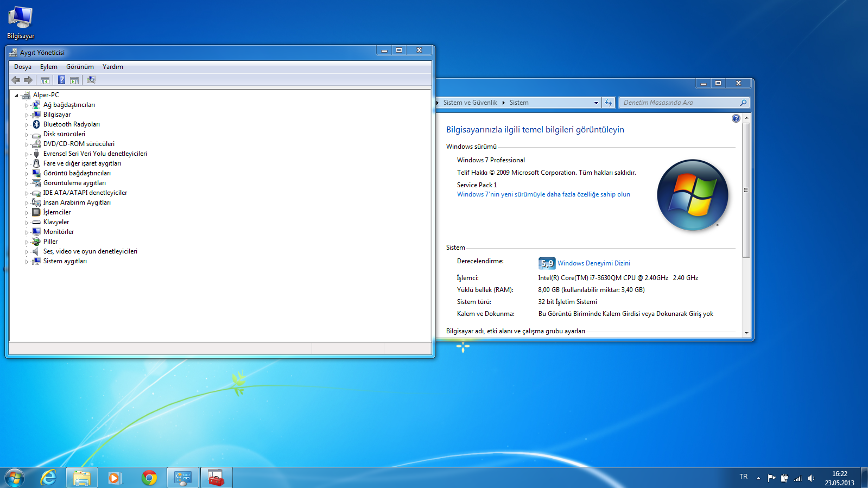
Task: Click 'Windows 7'nin yeni sürümüyle' upgrade link
Action: coord(543,194)
